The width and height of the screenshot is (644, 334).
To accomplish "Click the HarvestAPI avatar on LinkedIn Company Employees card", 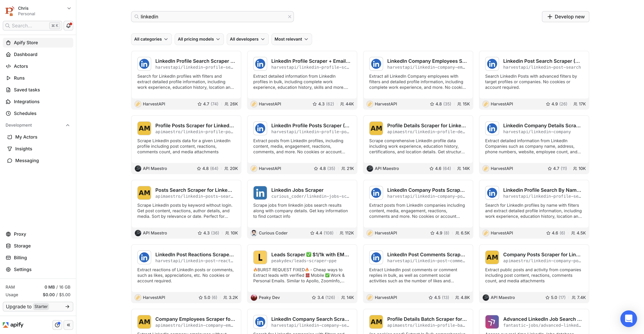I will 370,104.
